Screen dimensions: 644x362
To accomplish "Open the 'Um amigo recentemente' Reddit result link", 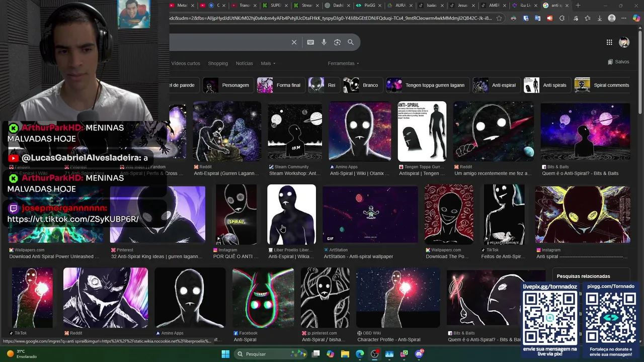I will (x=493, y=173).
